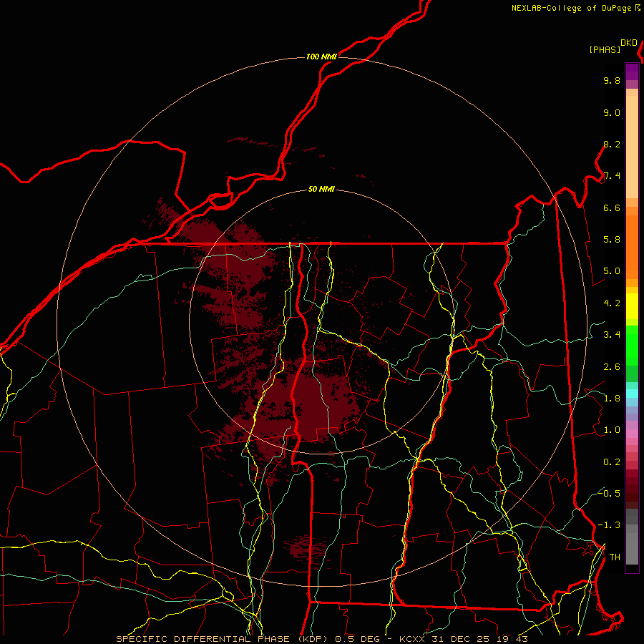Click the 8.2 value on color scale
The height and width of the screenshot is (644, 644).
point(612,144)
